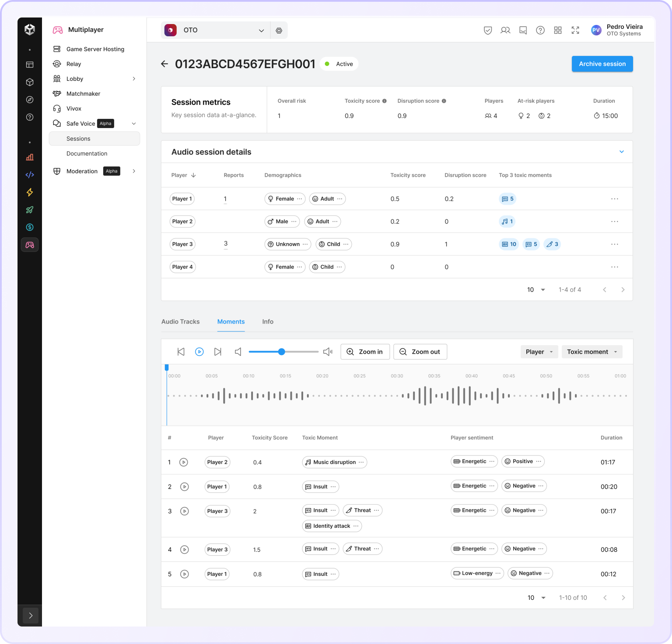
Task: Adjust the volume slider handle
Action: click(x=282, y=352)
